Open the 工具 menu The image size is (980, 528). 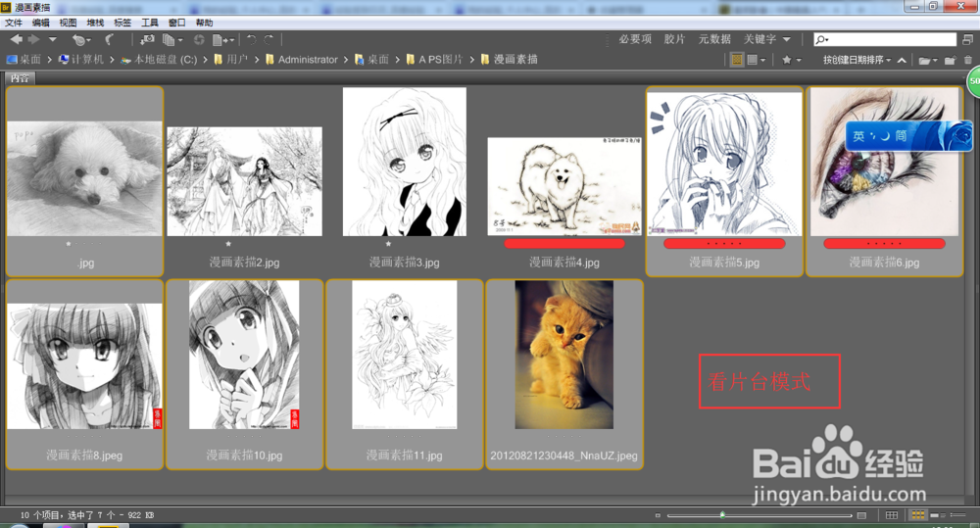[149, 23]
